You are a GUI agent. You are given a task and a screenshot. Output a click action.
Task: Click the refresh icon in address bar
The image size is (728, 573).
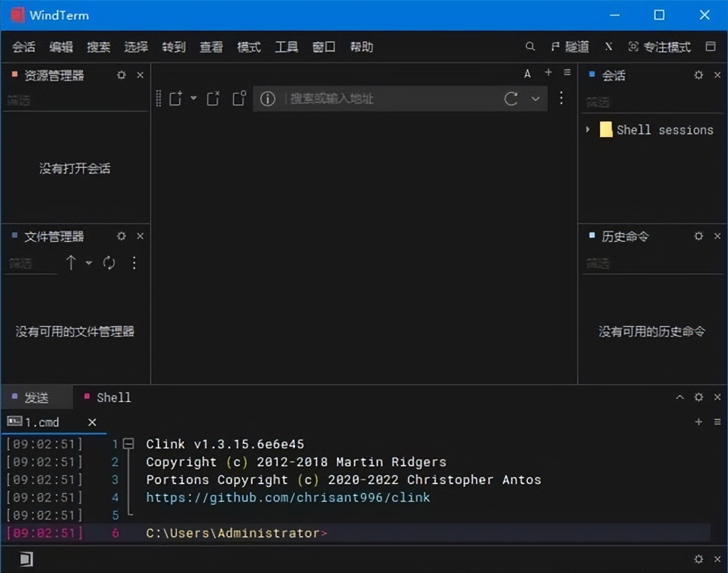(x=511, y=99)
